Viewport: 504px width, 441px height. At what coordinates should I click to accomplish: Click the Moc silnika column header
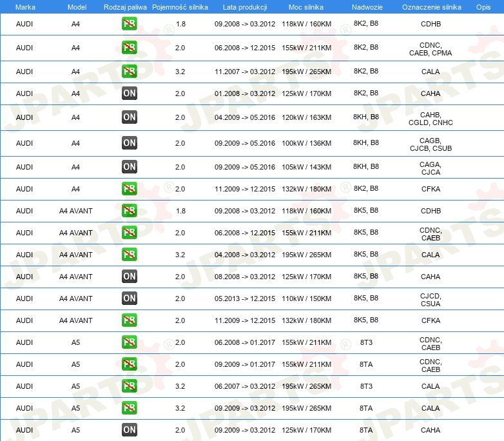[306, 7]
